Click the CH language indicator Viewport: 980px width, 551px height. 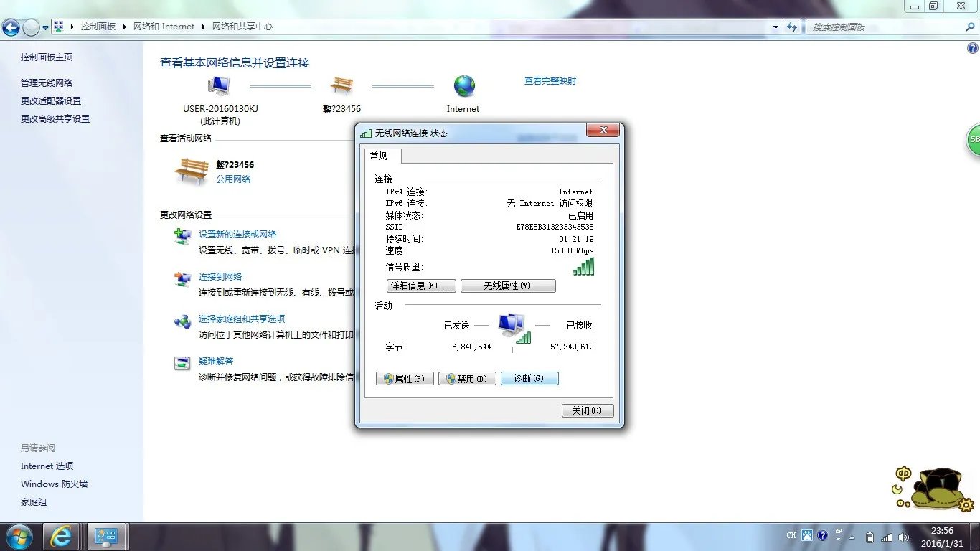point(791,536)
